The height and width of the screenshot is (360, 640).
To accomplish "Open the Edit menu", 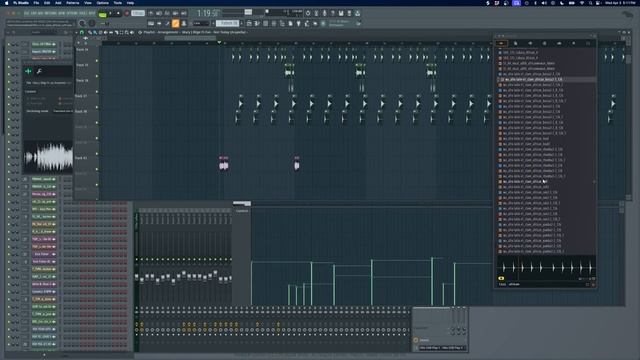I will click(x=47, y=2).
